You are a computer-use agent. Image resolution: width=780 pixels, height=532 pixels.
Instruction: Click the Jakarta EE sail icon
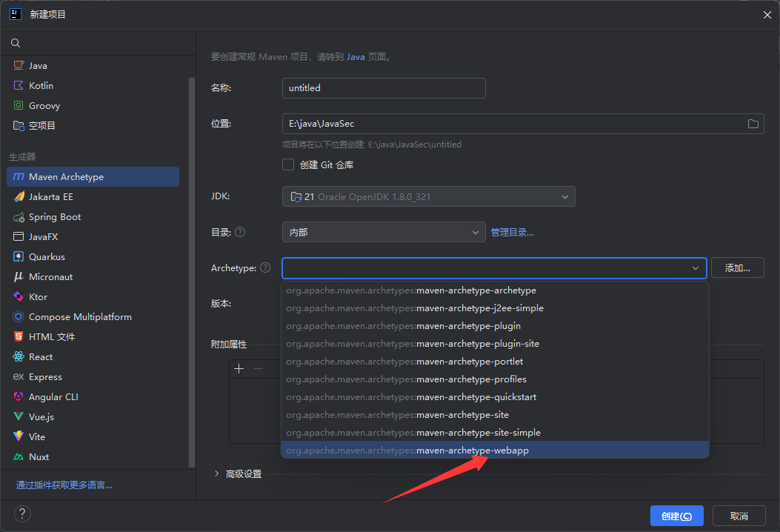pyautogui.click(x=19, y=196)
